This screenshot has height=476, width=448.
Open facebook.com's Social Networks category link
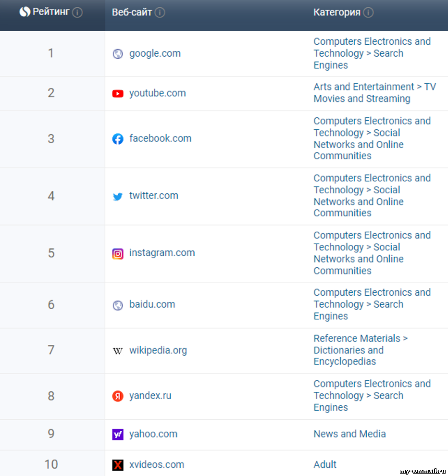coord(372,138)
